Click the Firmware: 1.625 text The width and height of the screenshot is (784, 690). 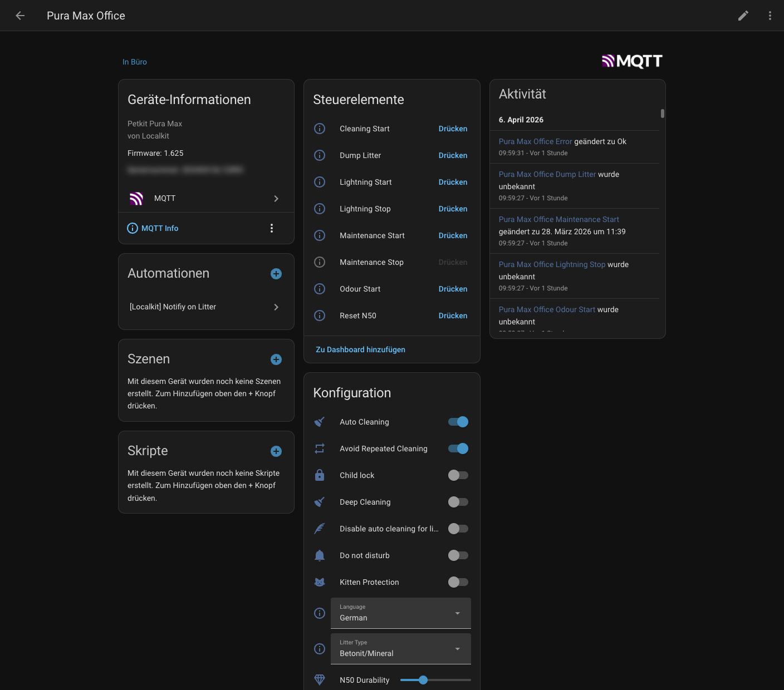tap(155, 153)
